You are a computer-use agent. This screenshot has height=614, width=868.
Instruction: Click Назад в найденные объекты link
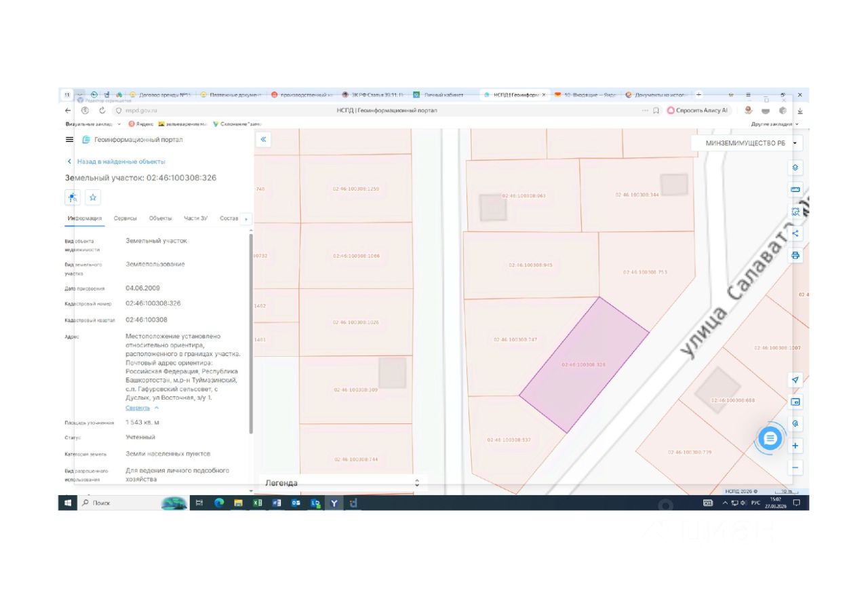[x=116, y=161]
